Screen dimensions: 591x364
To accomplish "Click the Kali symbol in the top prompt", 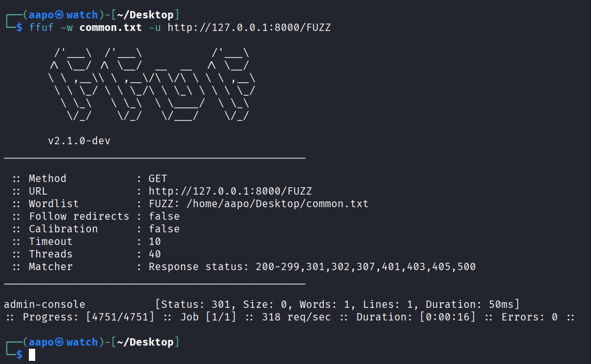I will click(59, 15).
